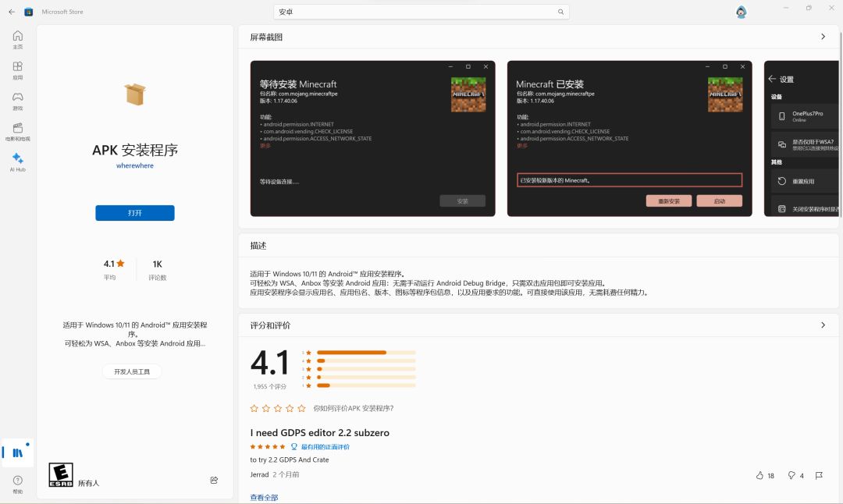Report the Jerrad review with flag

tap(819, 475)
